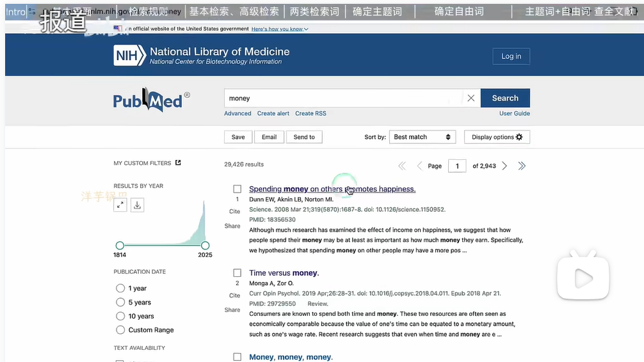Click the US flag icon in banner

tap(118, 28)
